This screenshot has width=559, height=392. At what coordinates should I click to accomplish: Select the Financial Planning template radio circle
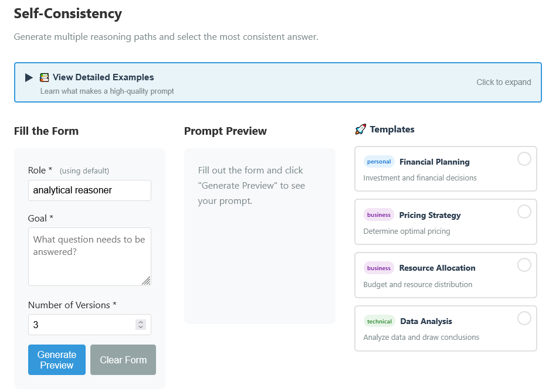click(x=524, y=158)
